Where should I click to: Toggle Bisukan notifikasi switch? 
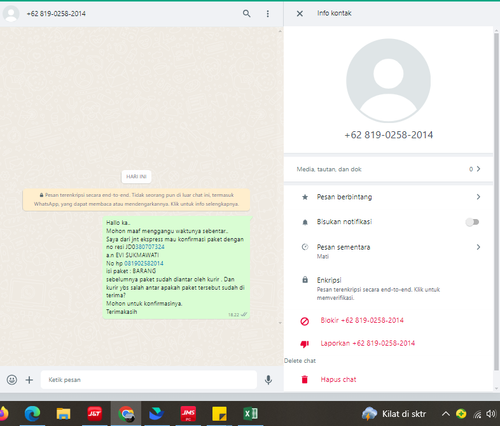(x=472, y=222)
